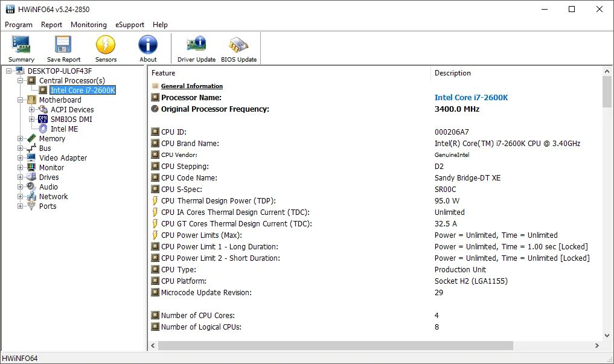Click the horizontal scrollbar left arrow

[x=153, y=346]
